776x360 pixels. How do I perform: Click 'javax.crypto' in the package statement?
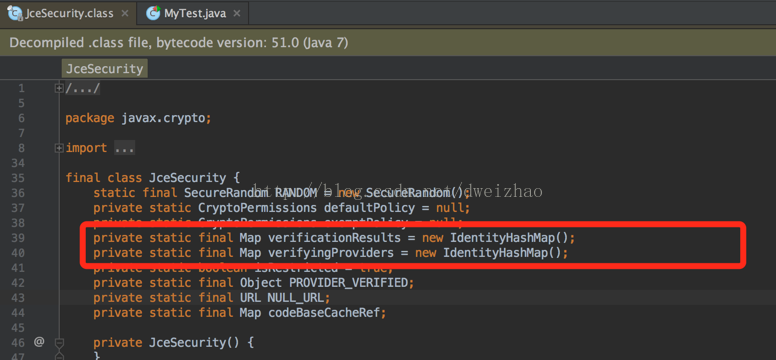pos(164,118)
